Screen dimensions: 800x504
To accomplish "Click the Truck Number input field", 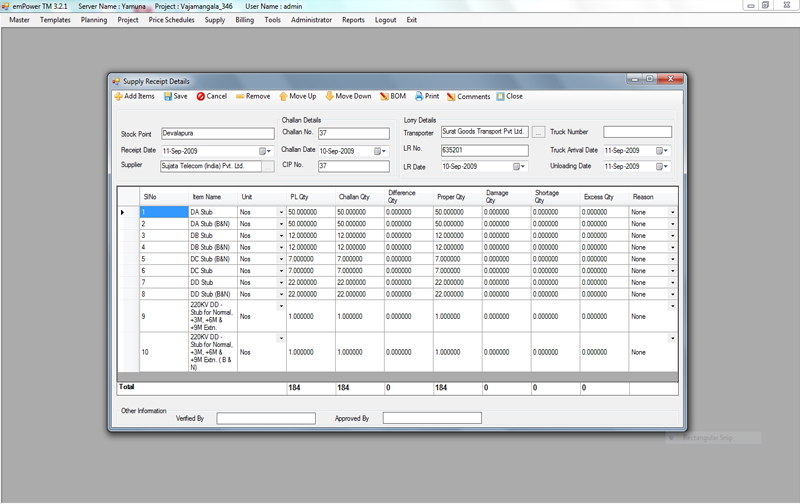I will coord(637,132).
